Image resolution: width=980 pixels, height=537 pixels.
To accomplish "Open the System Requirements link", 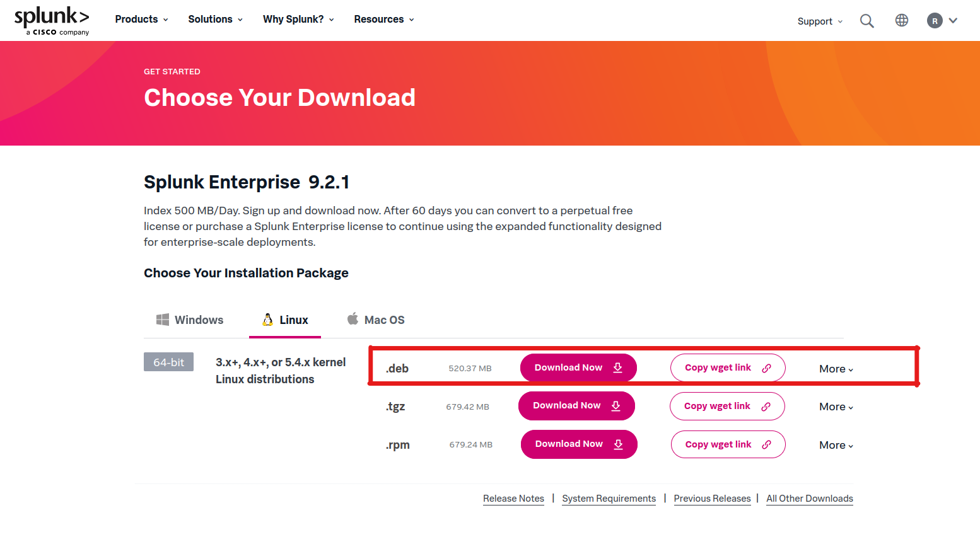I will (x=609, y=499).
